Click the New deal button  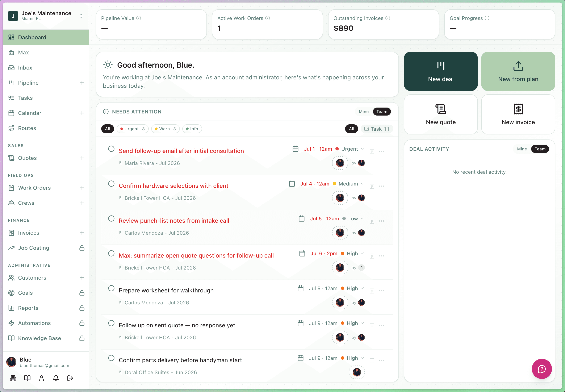441,71
